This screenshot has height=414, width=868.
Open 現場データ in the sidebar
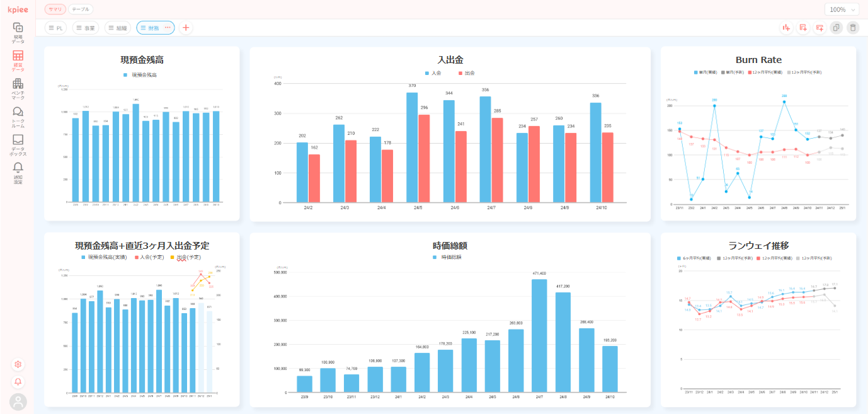click(18, 32)
